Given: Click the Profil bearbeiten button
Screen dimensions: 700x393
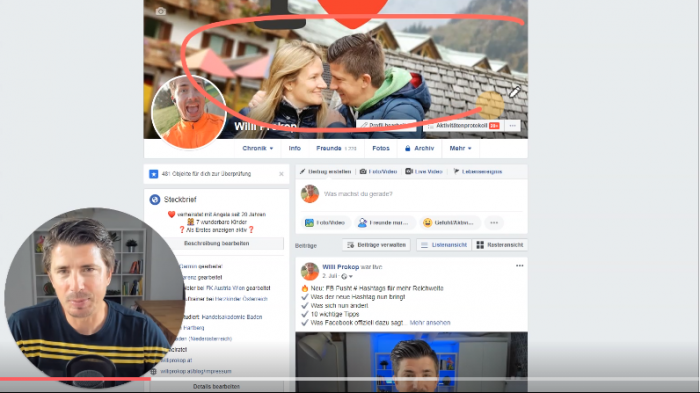Looking at the screenshot, I should [387, 126].
